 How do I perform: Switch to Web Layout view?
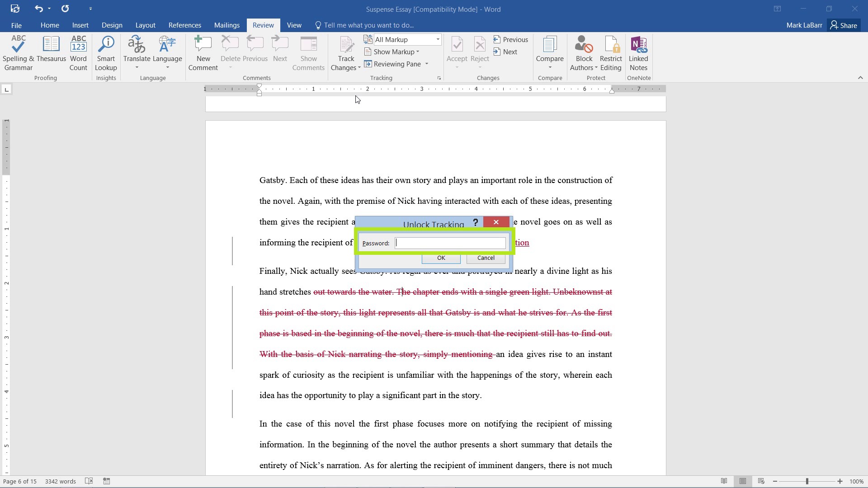click(x=761, y=481)
